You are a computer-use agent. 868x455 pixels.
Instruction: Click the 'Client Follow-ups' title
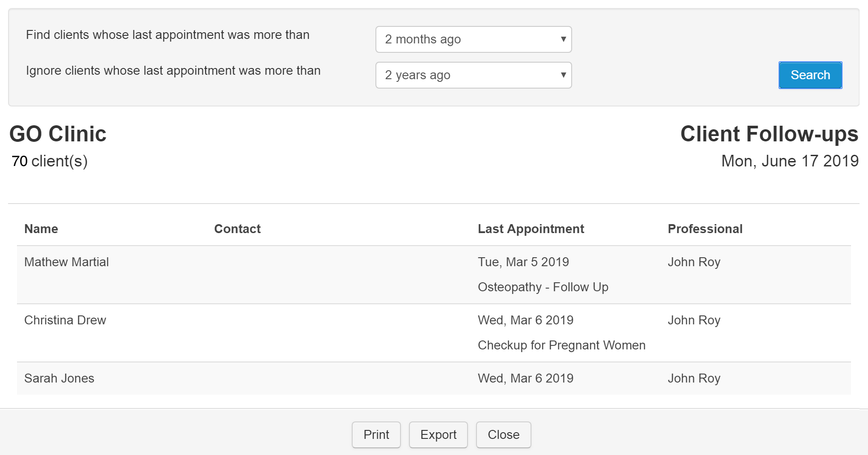point(769,134)
